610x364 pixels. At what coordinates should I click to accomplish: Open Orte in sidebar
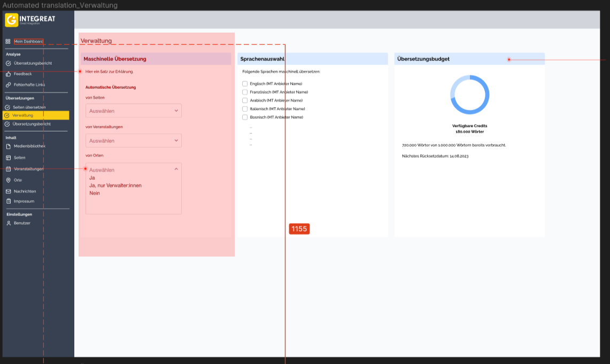click(18, 180)
